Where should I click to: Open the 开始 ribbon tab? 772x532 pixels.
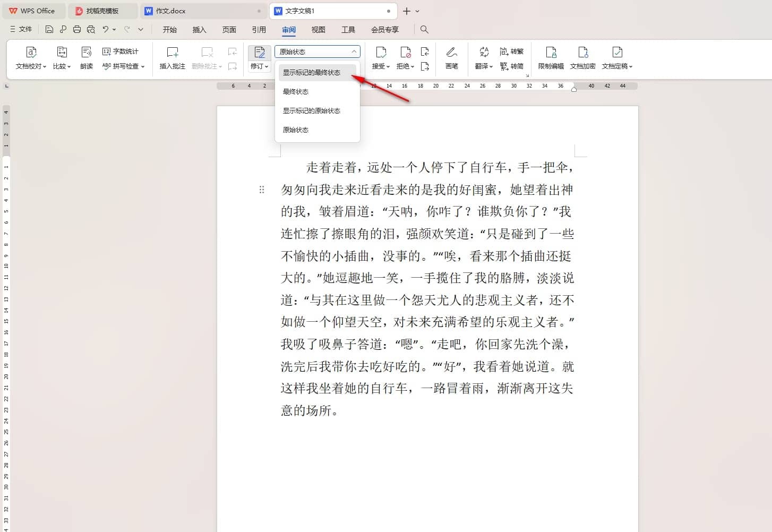(170, 30)
